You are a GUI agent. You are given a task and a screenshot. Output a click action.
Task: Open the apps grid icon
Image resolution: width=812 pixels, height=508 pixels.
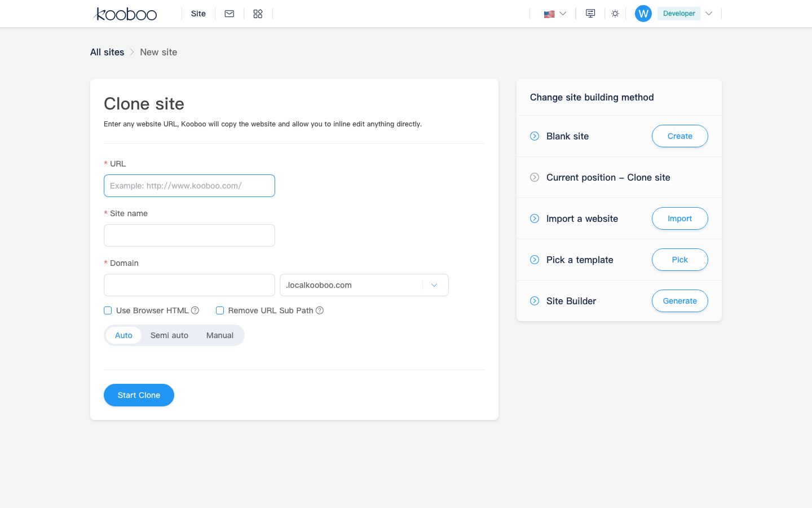pyautogui.click(x=258, y=14)
